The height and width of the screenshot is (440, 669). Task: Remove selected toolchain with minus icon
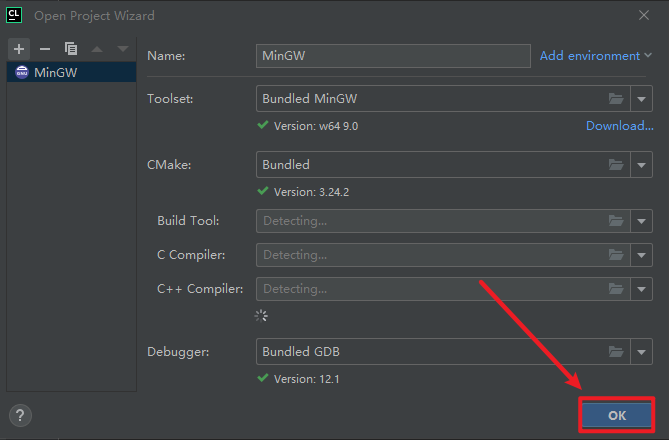[x=45, y=49]
